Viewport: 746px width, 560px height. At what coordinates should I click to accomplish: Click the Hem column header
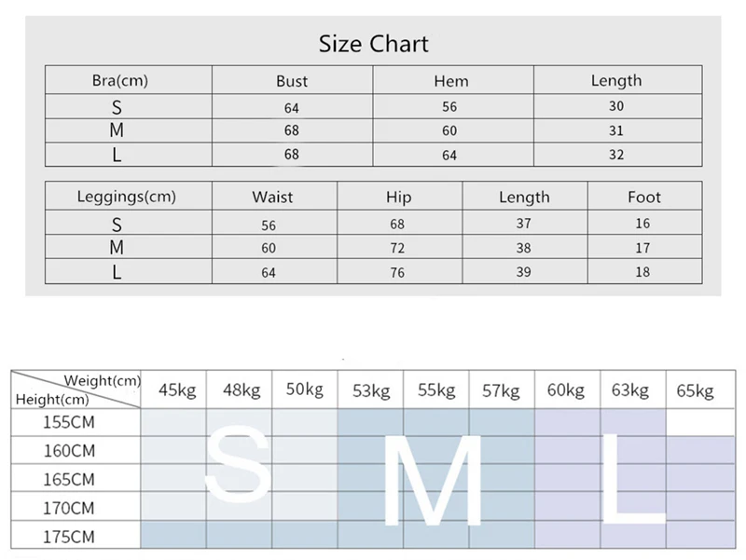tap(450, 81)
